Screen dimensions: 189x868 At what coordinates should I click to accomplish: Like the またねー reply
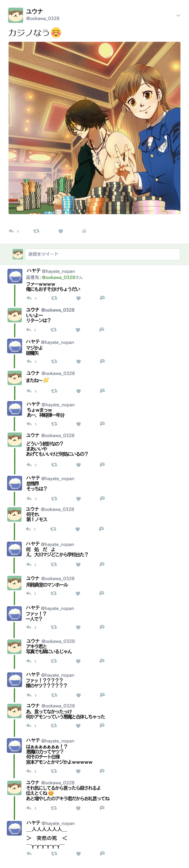click(x=78, y=391)
